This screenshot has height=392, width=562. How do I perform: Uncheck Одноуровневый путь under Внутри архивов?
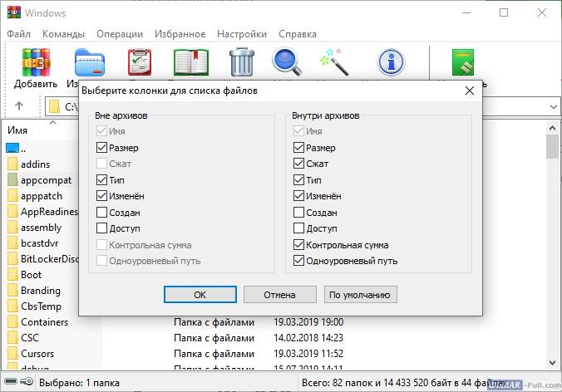click(x=298, y=261)
